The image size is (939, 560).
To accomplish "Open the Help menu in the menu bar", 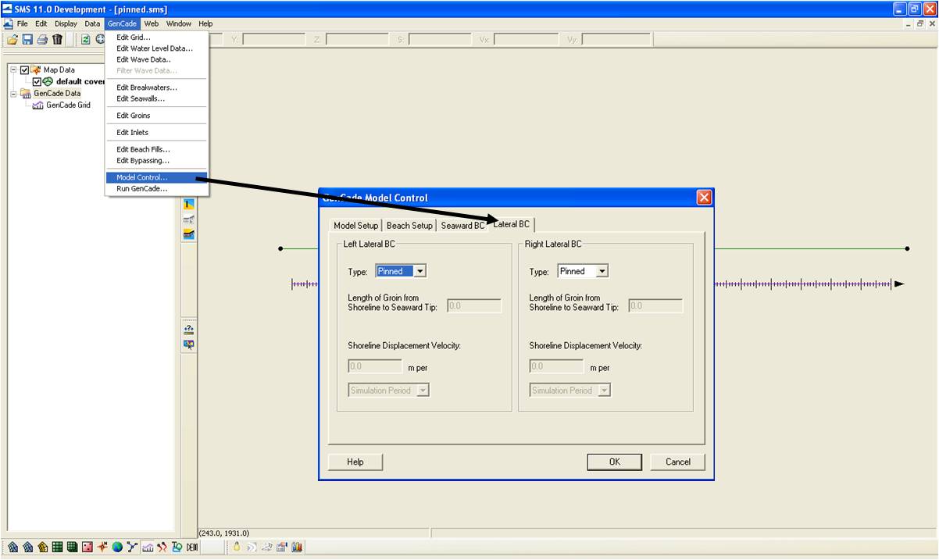I will click(205, 23).
